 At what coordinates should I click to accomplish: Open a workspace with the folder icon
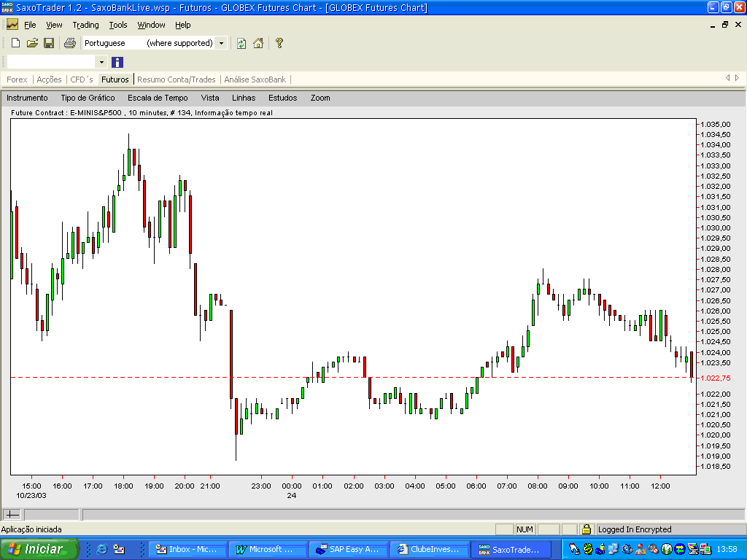pos(32,43)
